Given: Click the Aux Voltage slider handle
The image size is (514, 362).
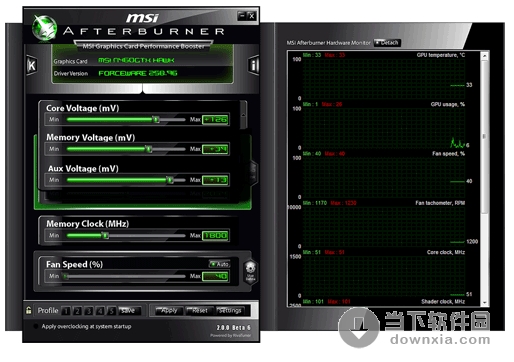Looking at the screenshot, I should tap(170, 180).
